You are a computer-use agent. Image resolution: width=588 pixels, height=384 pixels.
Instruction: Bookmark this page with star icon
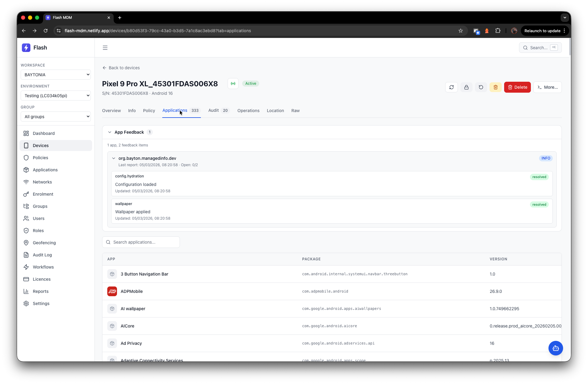tap(460, 31)
